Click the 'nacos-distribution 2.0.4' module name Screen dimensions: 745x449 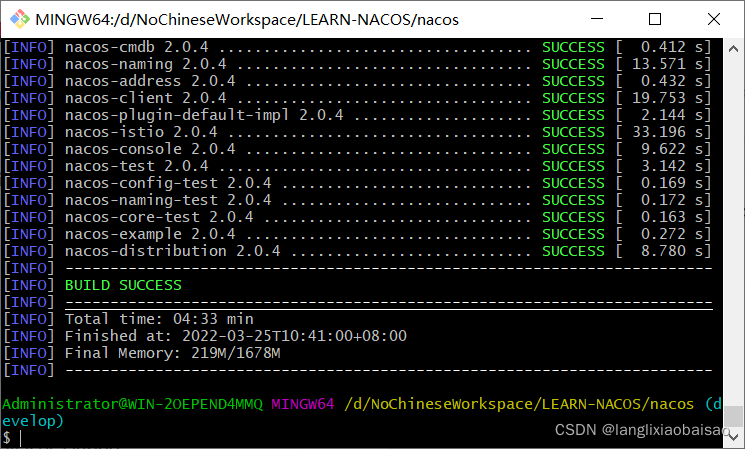pyautogui.click(x=172, y=251)
